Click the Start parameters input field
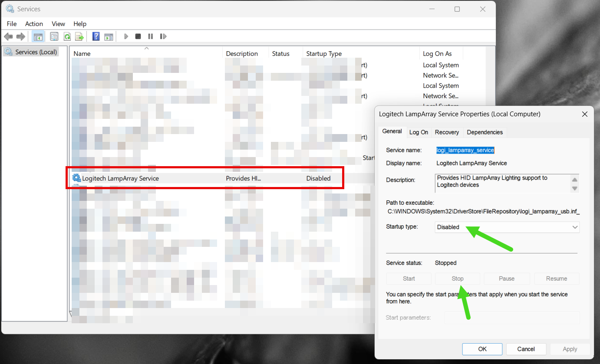This screenshot has height=364, width=600. point(512,318)
